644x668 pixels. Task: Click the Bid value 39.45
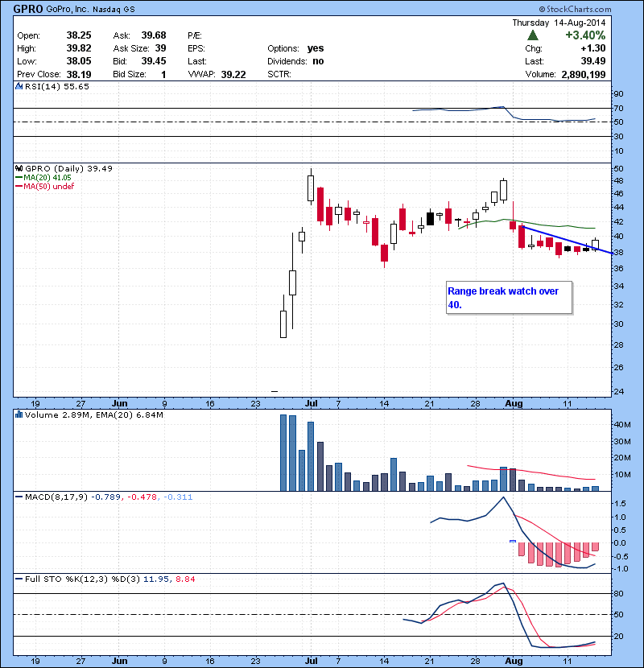click(x=154, y=61)
